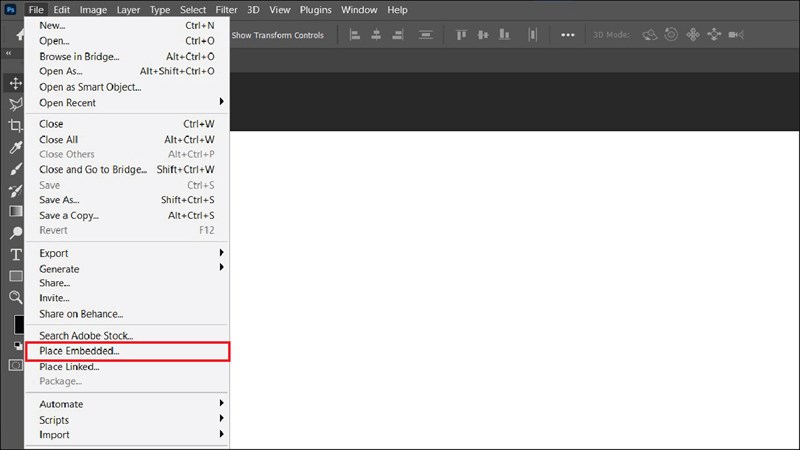Orbit the 3D camera icon
Viewport: 800px width, 450px height.
[649, 35]
